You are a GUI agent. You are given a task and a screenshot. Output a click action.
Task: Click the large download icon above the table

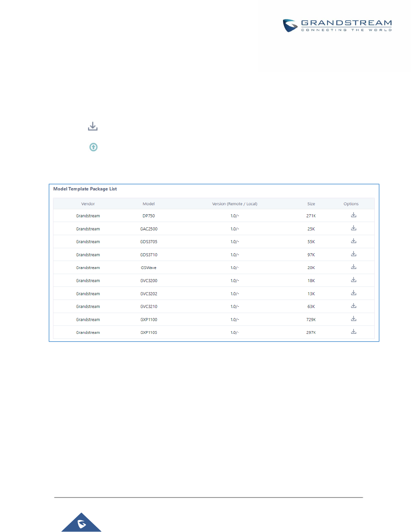tap(93, 126)
